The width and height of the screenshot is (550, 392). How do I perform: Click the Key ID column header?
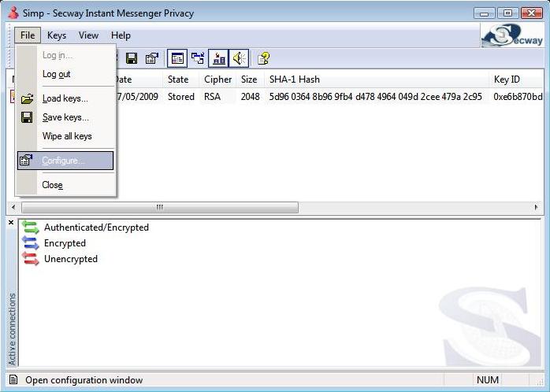click(x=516, y=80)
